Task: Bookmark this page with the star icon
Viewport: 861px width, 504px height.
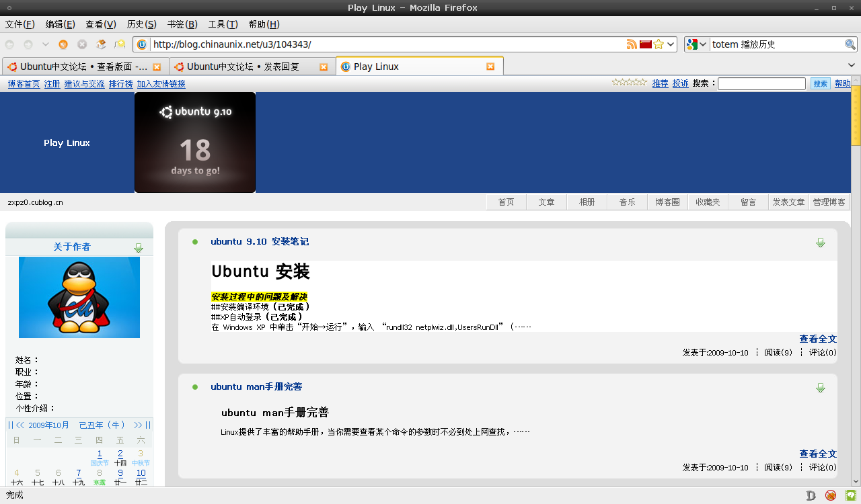Action: coord(659,44)
